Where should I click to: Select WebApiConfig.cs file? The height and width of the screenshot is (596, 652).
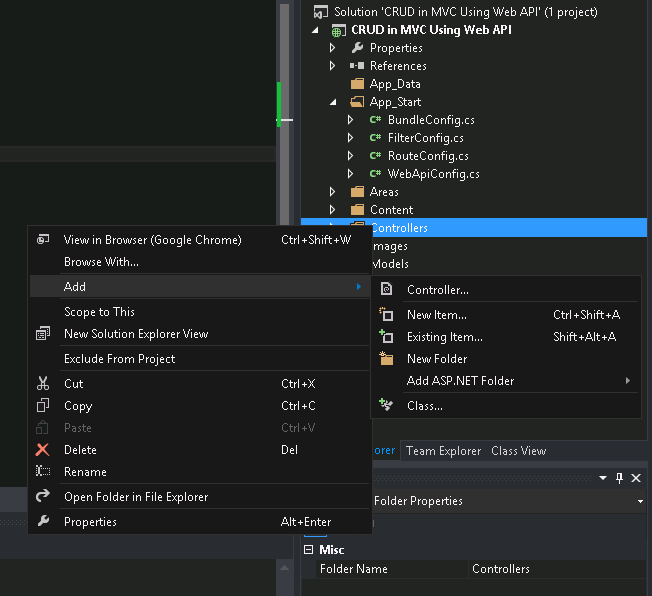click(433, 173)
